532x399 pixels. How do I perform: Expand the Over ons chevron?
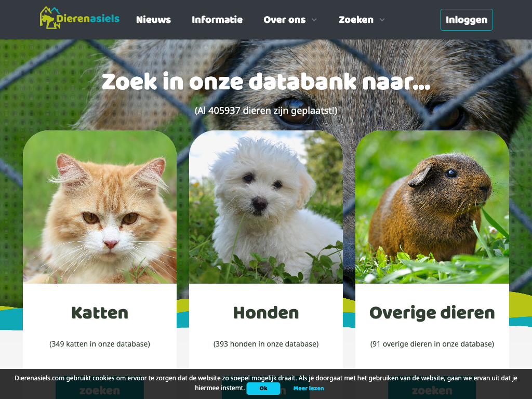tap(314, 20)
